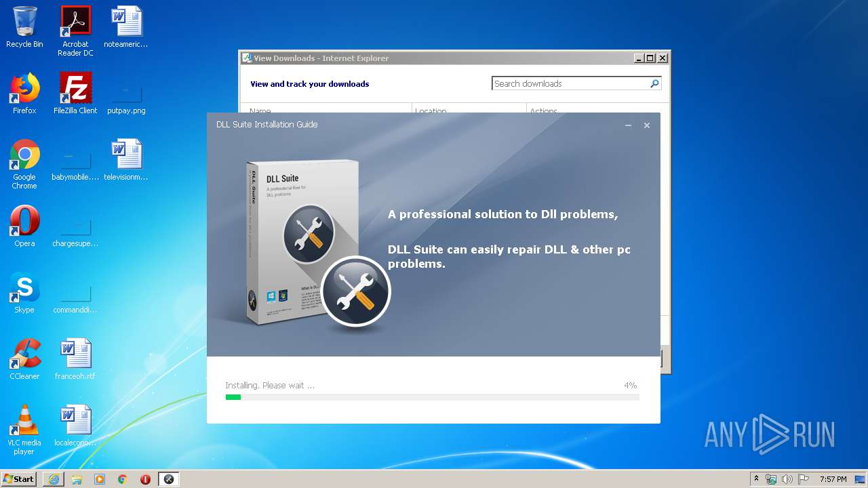Open Opera icon in the taskbar
Viewport: 868px width, 488px height.
(146, 479)
